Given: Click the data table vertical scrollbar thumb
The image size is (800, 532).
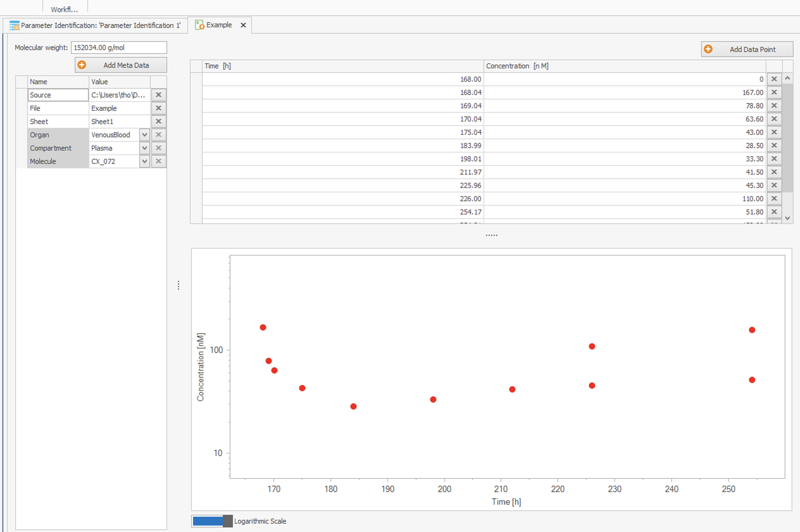Looking at the screenshot, I should point(788,138).
